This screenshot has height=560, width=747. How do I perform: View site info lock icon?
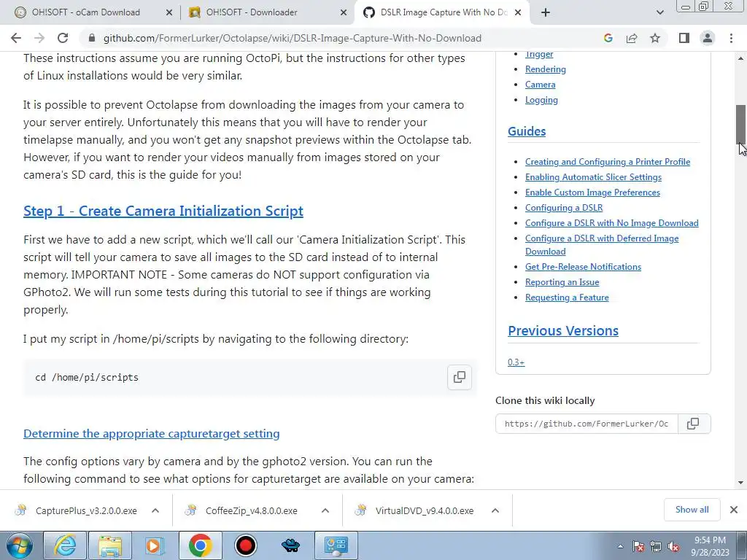pyautogui.click(x=93, y=38)
